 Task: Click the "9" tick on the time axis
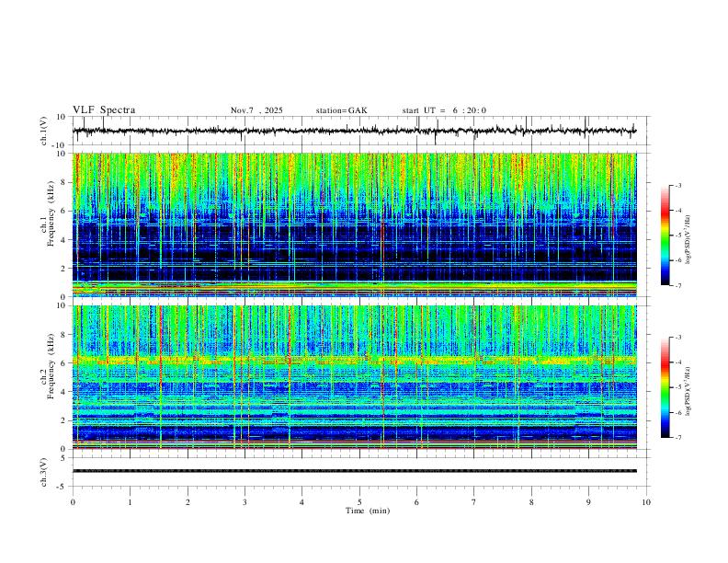(x=588, y=502)
